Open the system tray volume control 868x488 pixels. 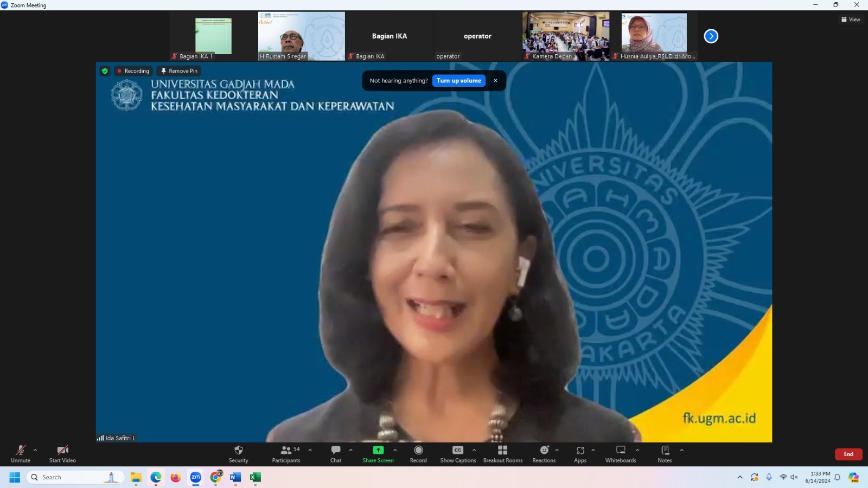point(794,477)
